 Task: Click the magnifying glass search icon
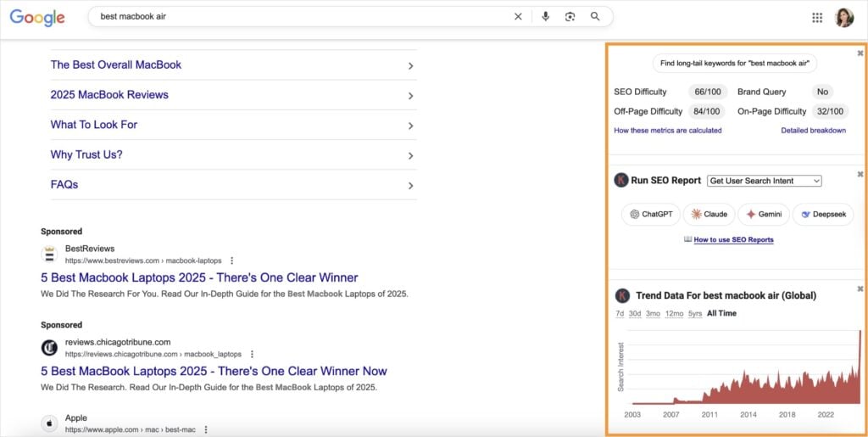coord(595,17)
